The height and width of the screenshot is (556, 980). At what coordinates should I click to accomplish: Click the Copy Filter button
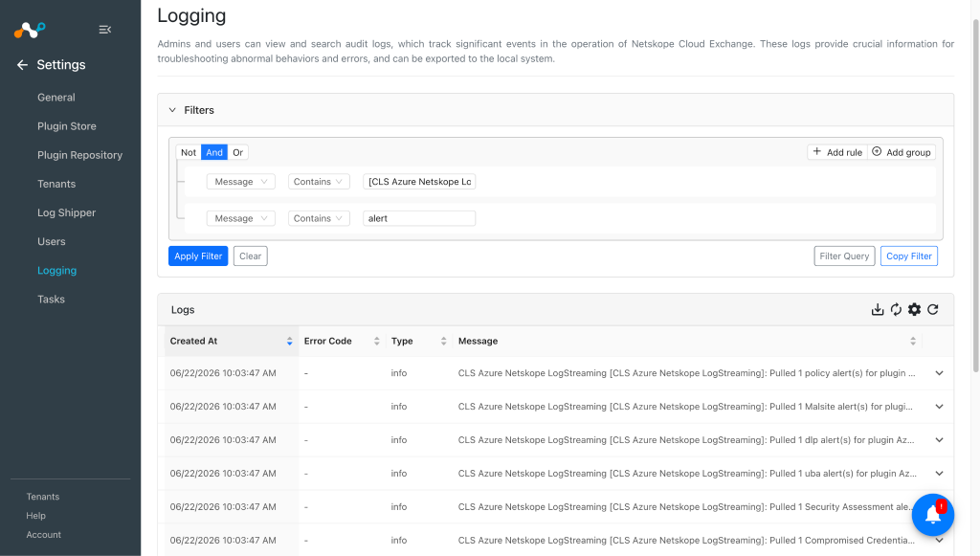[x=909, y=256]
